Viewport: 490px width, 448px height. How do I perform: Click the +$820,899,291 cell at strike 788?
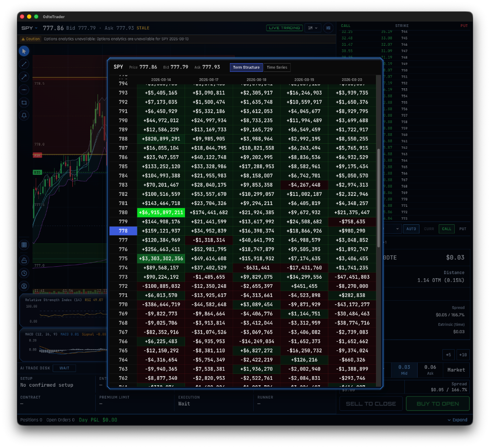pyautogui.click(x=161, y=139)
